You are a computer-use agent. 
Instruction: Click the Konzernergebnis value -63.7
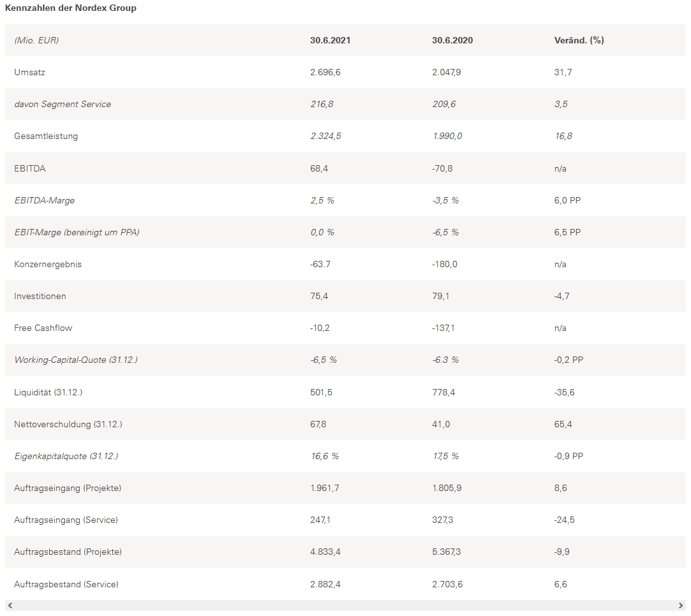click(x=320, y=264)
